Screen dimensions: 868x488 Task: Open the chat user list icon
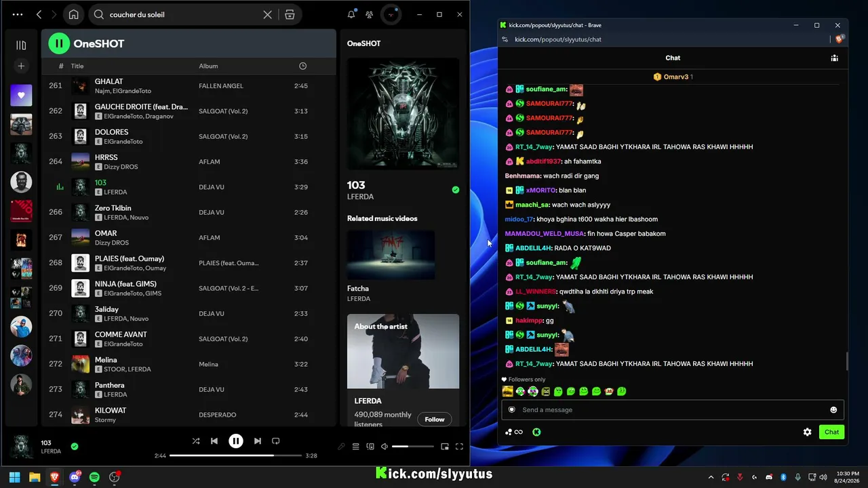(x=834, y=58)
